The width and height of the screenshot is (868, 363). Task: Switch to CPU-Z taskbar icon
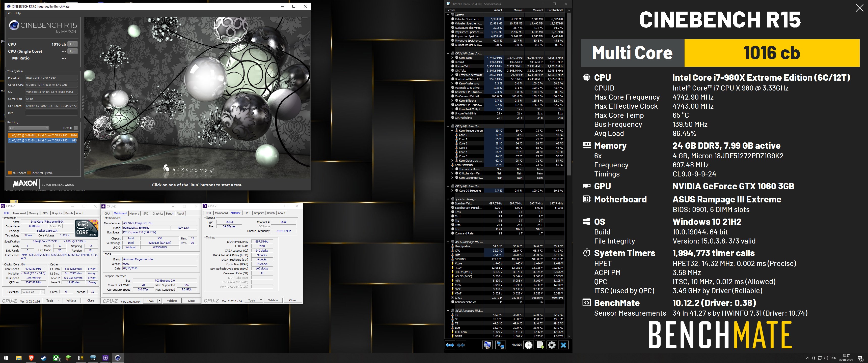(x=105, y=358)
